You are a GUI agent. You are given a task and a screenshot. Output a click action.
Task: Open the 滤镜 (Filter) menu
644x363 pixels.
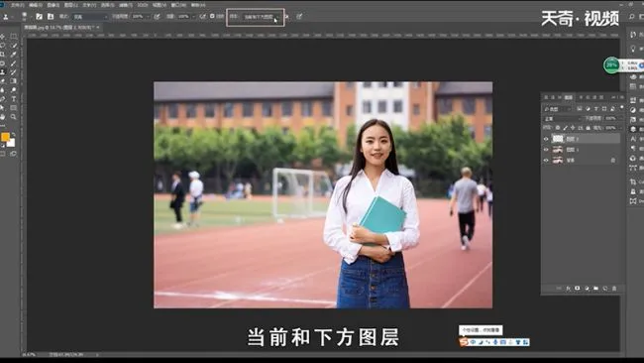125,5
